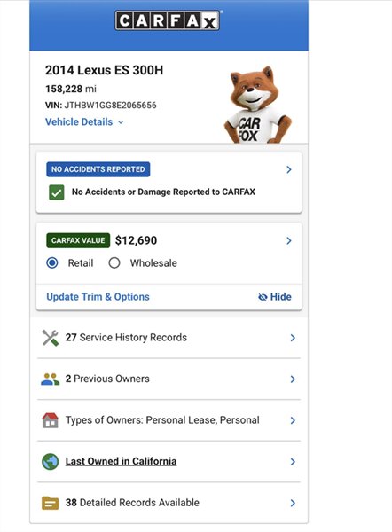Click Last Owned in California link
Viewport: 392px width, 532px height.
click(x=122, y=461)
